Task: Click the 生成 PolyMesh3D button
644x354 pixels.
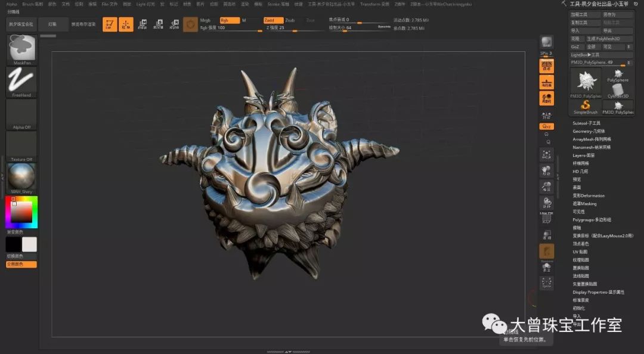Action: 609,39
